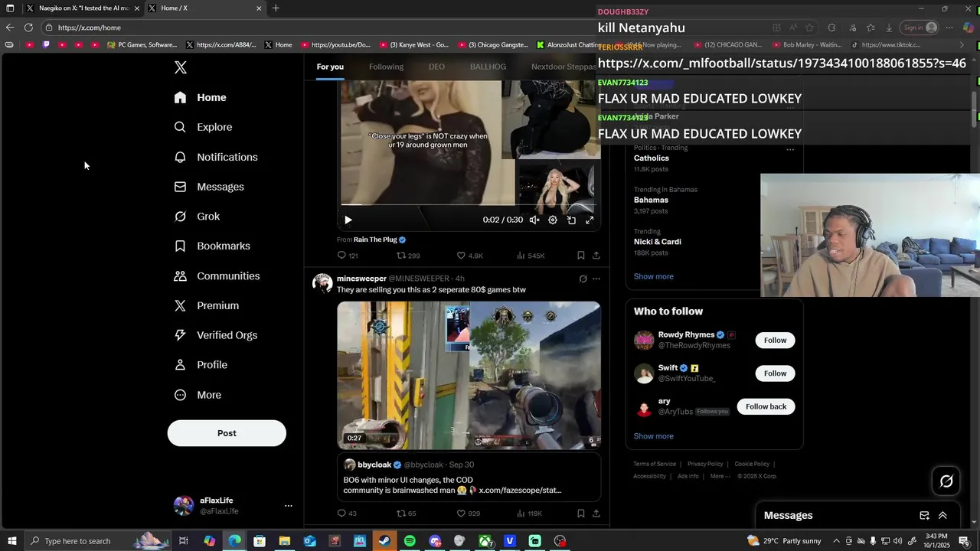Open Bookmarks in the sidebar
The height and width of the screenshot is (551, 980).
[212, 246]
